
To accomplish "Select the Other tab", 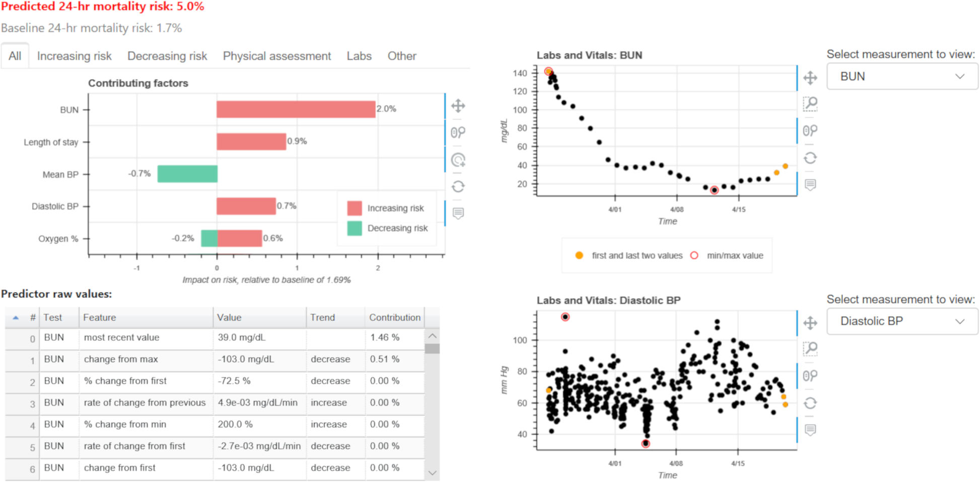I will pyautogui.click(x=402, y=56).
